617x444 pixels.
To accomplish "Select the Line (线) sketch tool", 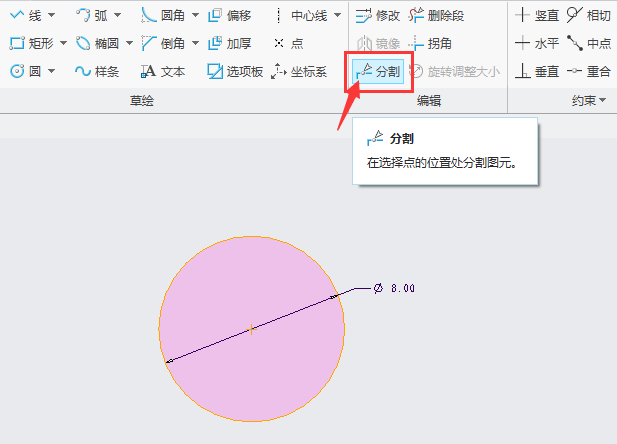I will (x=25, y=16).
